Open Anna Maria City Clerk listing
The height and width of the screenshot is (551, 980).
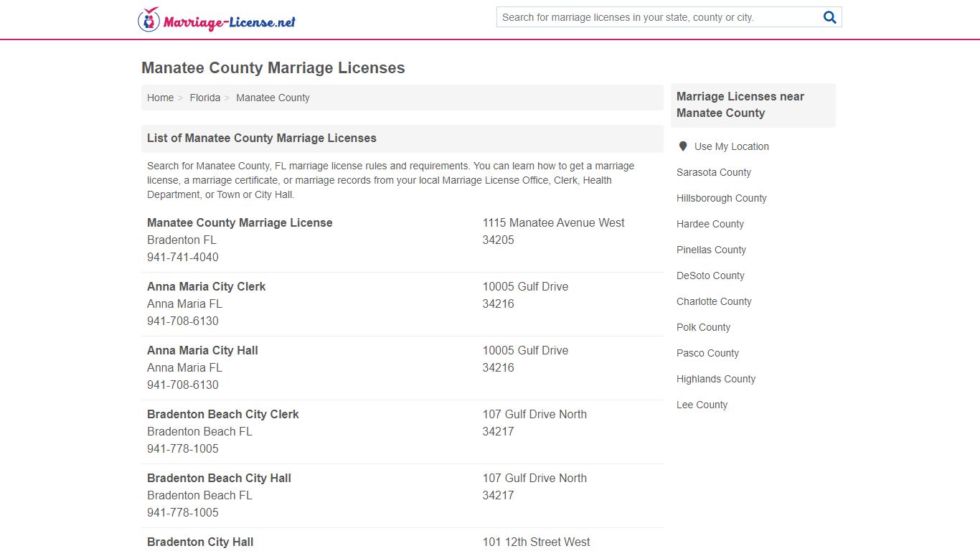point(206,286)
